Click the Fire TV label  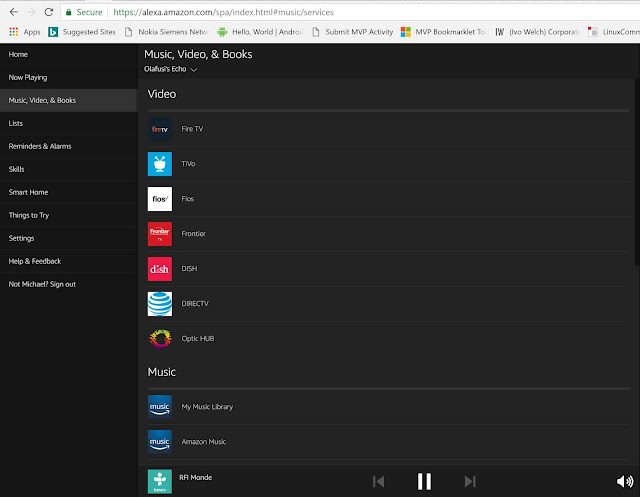point(192,129)
